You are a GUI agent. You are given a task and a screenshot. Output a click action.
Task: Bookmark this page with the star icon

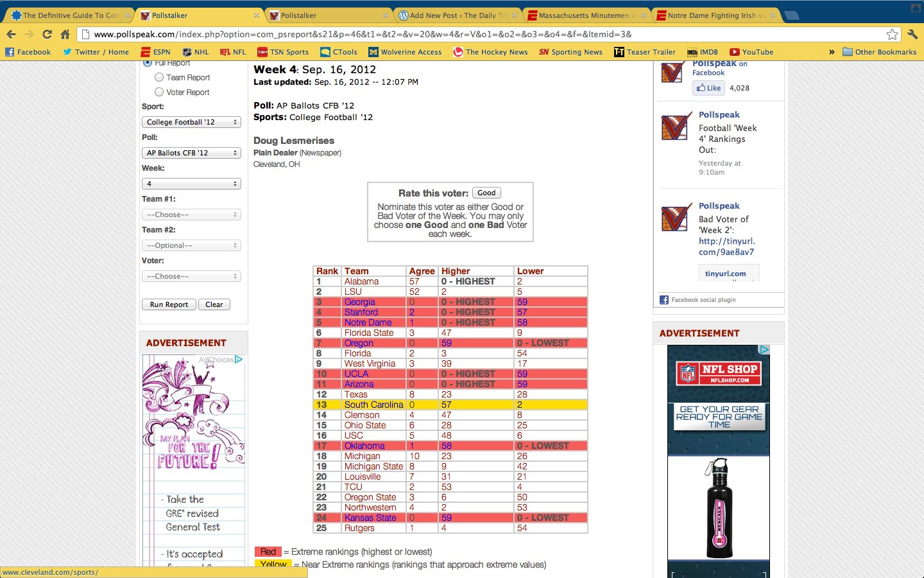point(892,35)
